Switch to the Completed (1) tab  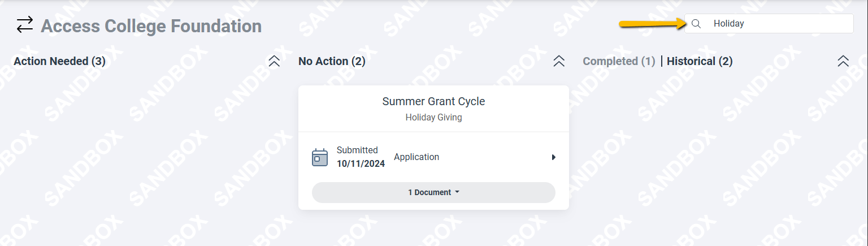(619, 61)
